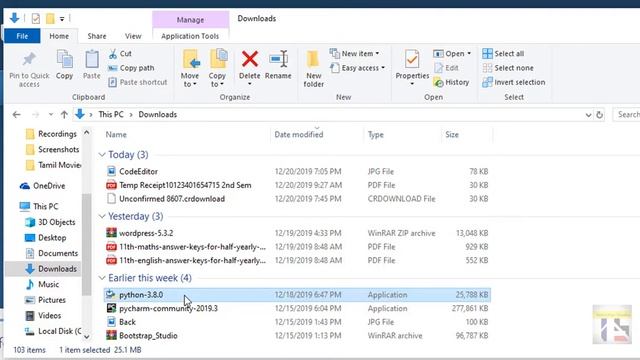Open Recordings folder in sidebar
The image size is (640, 360).
tap(51, 134)
